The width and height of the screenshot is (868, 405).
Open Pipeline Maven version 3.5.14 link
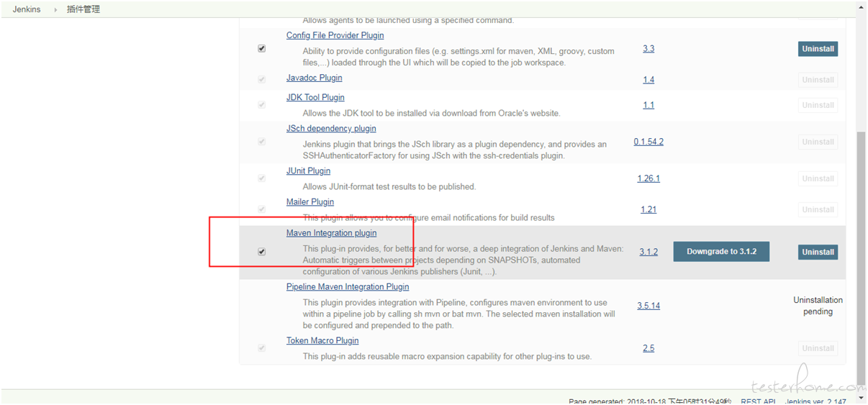(648, 306)
